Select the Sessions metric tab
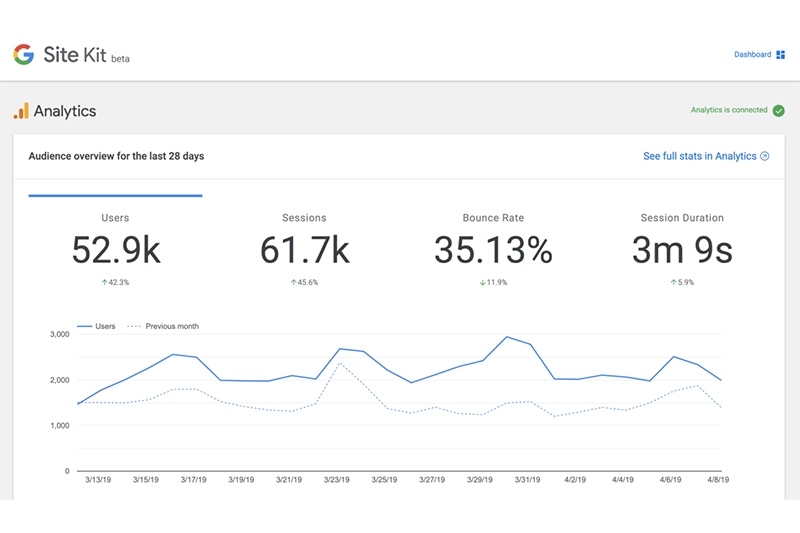The image size is (800, 533). (305, 248)
